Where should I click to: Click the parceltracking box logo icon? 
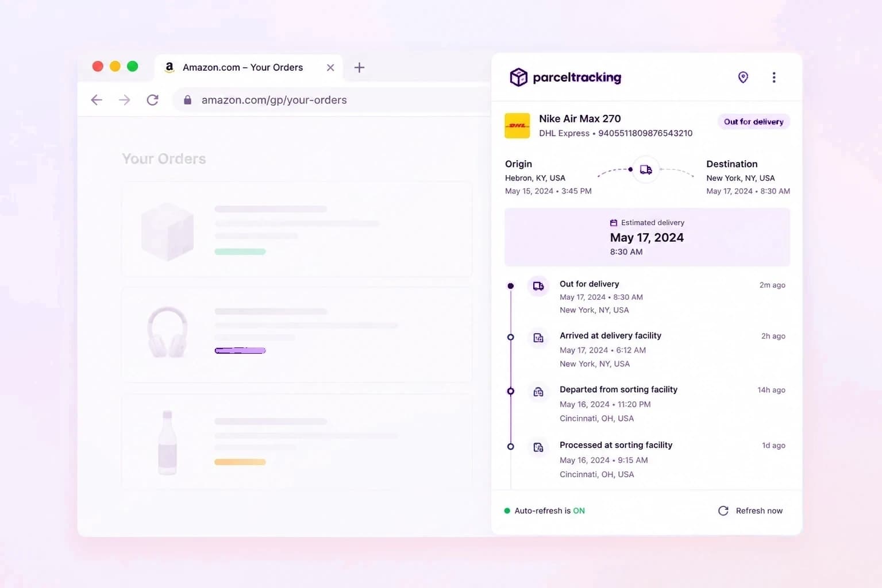(x=518, y=77)
